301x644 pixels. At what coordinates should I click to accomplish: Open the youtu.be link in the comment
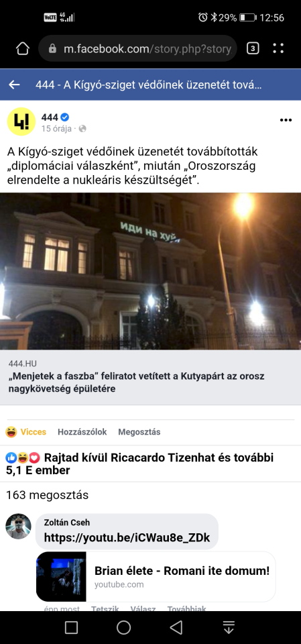pyautogui.click(x=127, y=537)
